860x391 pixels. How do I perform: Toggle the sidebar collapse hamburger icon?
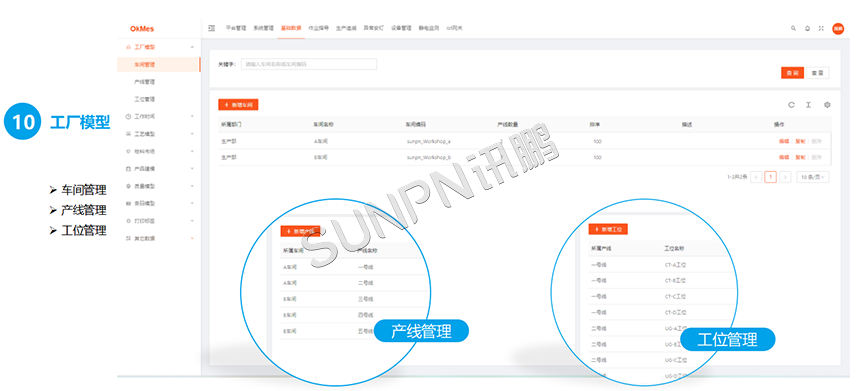[212, 28]
